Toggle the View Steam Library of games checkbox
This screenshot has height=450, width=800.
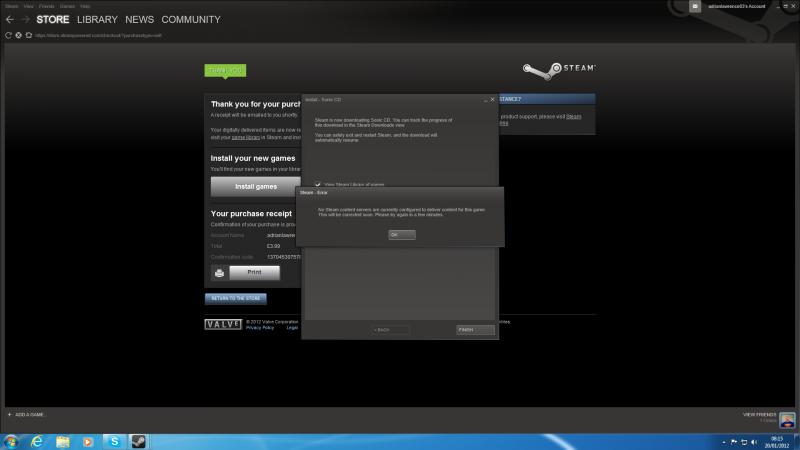pyautogui.click(x=318, y=184)
